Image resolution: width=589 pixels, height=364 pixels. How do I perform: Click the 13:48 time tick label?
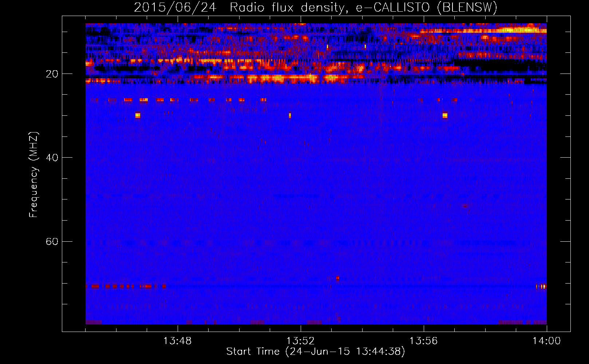(x=178, y=341)
